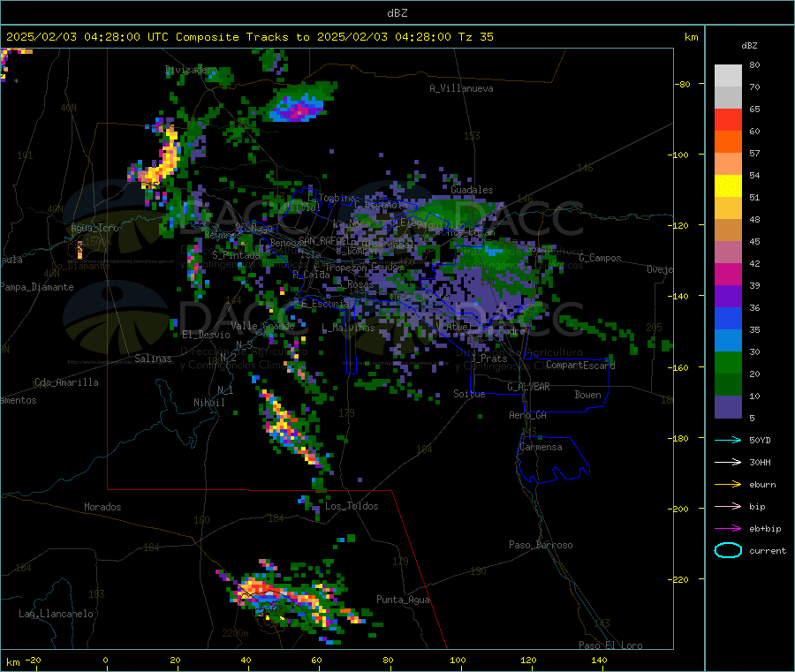Click the Carmensa map label
The image size is (795, 672).
click(541, 447)
